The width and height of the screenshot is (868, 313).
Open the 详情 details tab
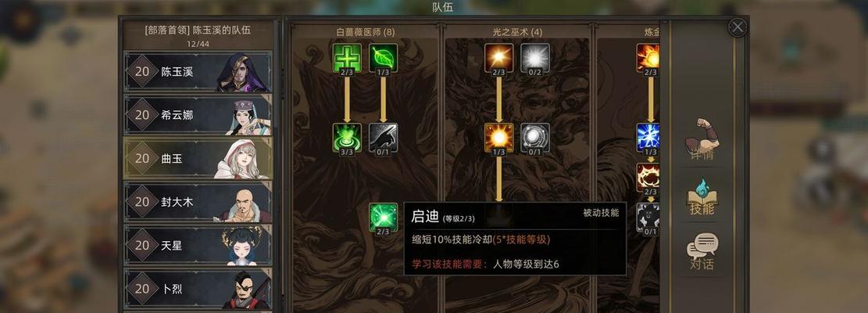[x=702, y=140]
